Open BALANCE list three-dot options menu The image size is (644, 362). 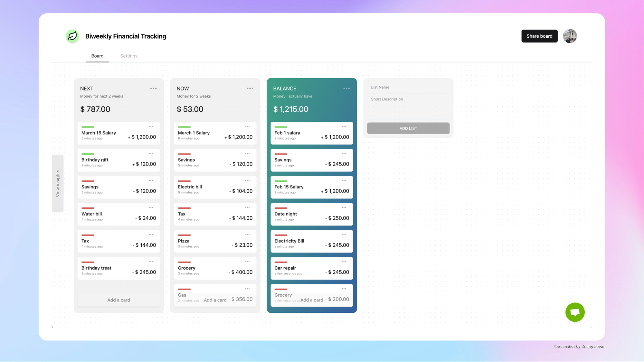[346, 89]
